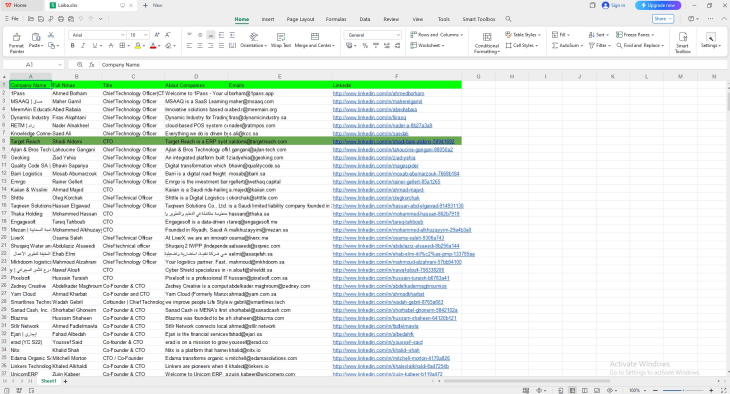Screen dimensions: 730x394
Task: Select the Sheet1 sheet tab
Action: click(x=48, y=381)
